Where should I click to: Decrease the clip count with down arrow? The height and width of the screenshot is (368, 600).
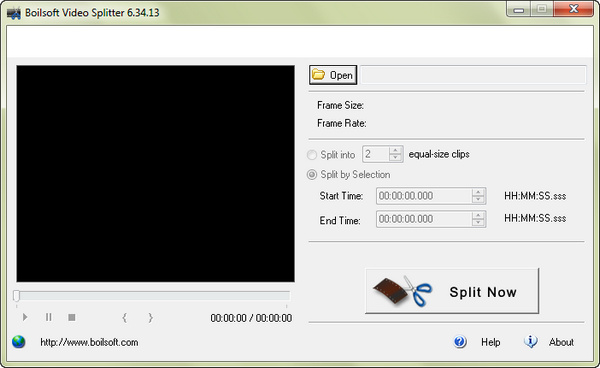click(395, 158)
